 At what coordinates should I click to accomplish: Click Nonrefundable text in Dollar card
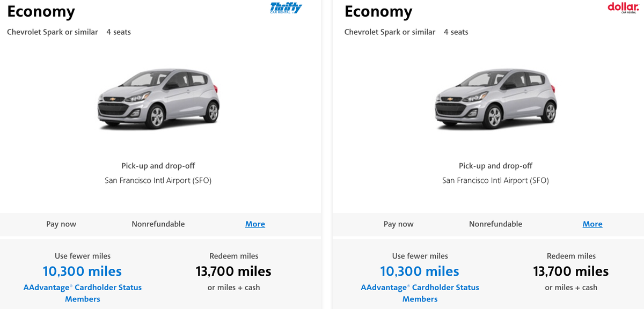pos(495,224)
